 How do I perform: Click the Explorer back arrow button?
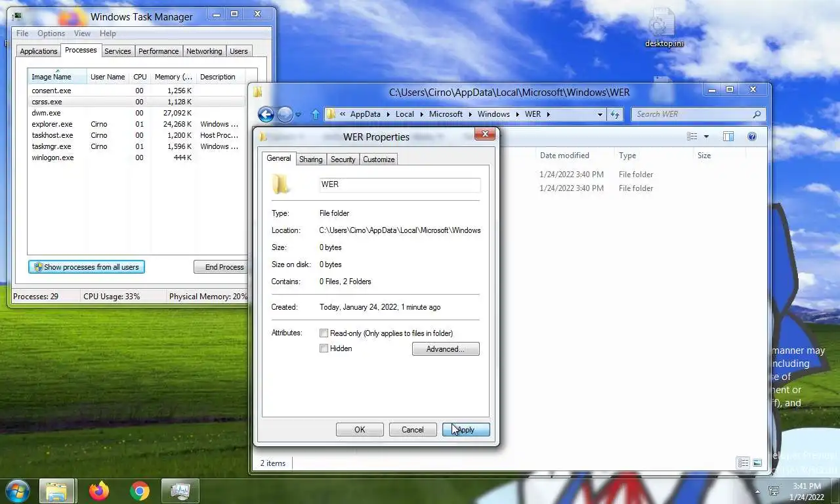tap(266, 114)
